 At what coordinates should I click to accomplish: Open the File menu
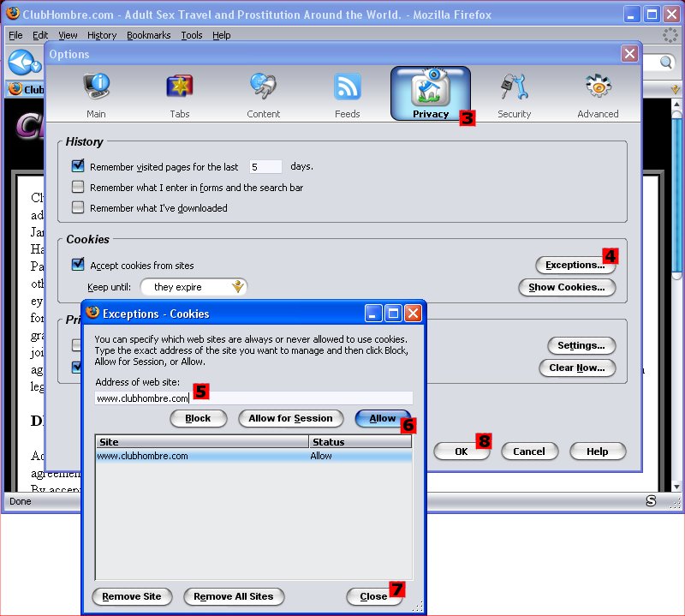[15, 35]
